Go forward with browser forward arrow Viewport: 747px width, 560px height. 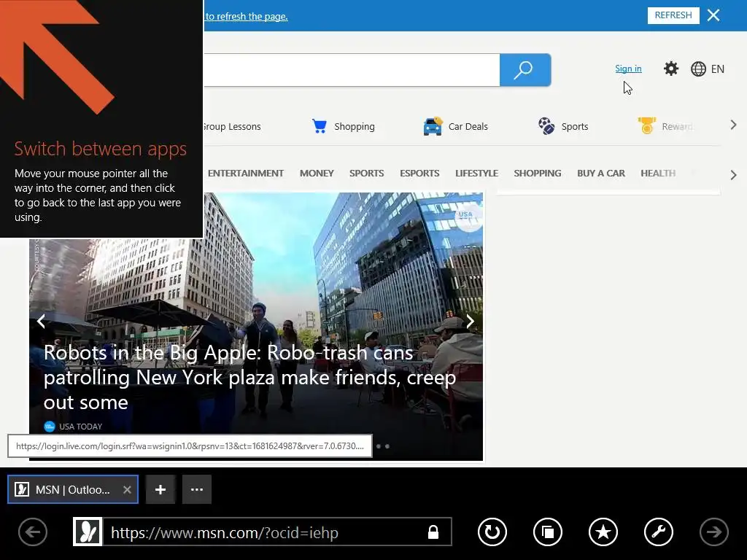(713, 532)
